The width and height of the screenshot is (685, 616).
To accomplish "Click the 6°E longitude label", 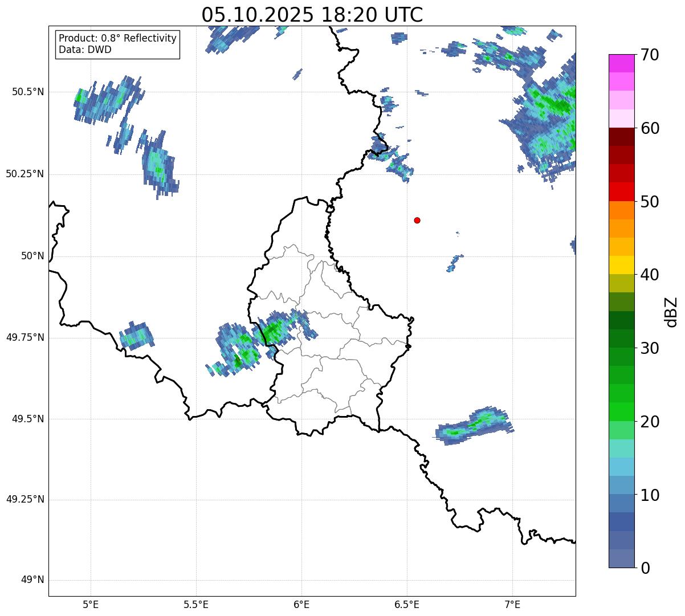I will (301, 605).
